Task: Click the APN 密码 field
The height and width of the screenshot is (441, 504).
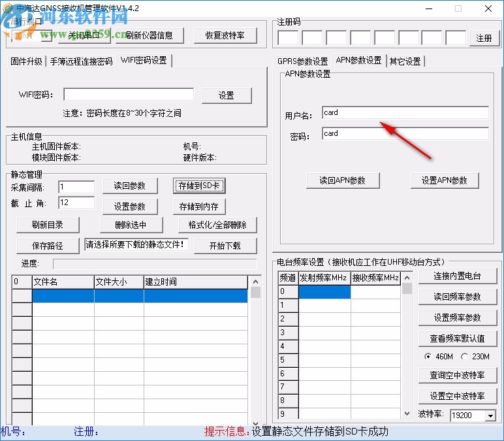Action: click(405, 133)
